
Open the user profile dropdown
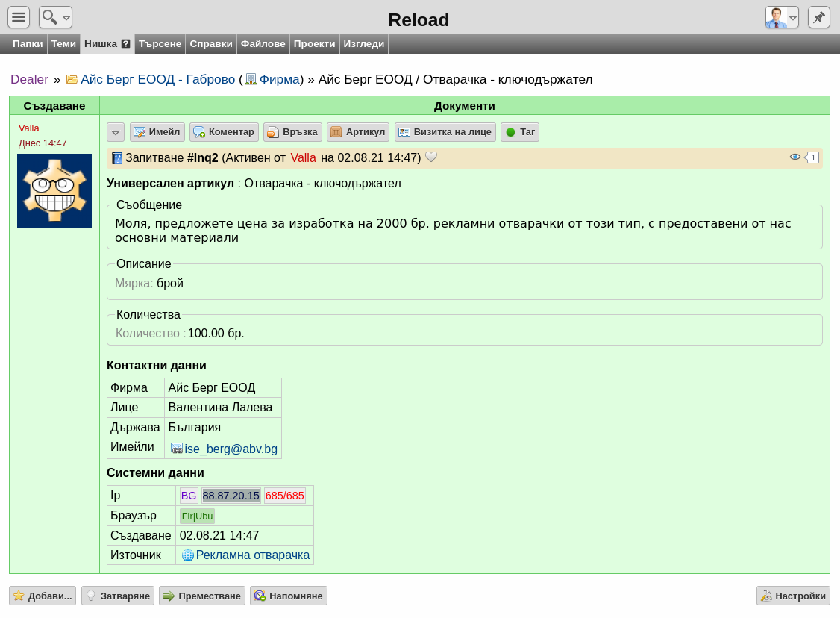pyautogui.click(x=782, y=17)
